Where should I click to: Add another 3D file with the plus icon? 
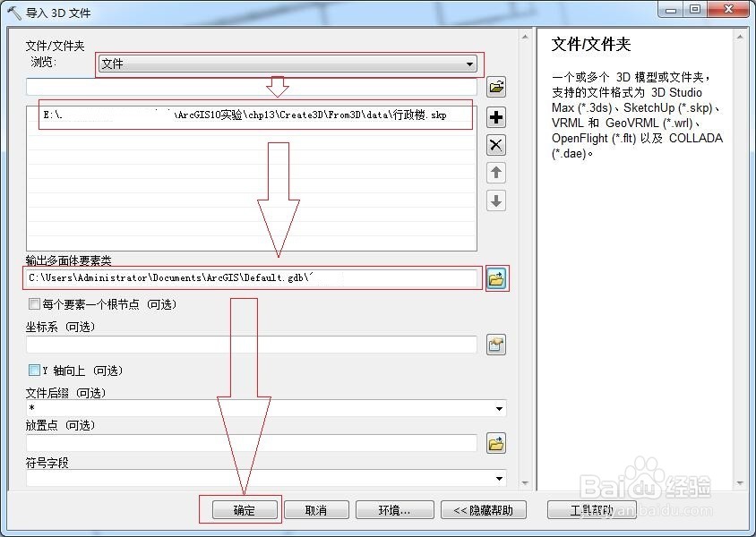(496, 116)
